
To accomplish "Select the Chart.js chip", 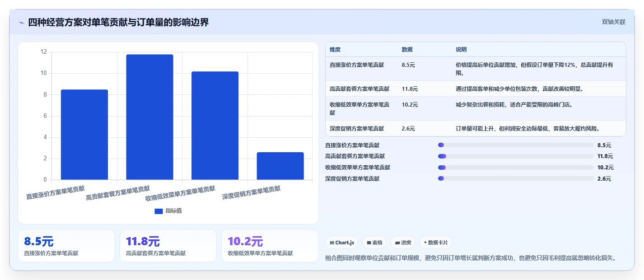I will click(342, 243).
